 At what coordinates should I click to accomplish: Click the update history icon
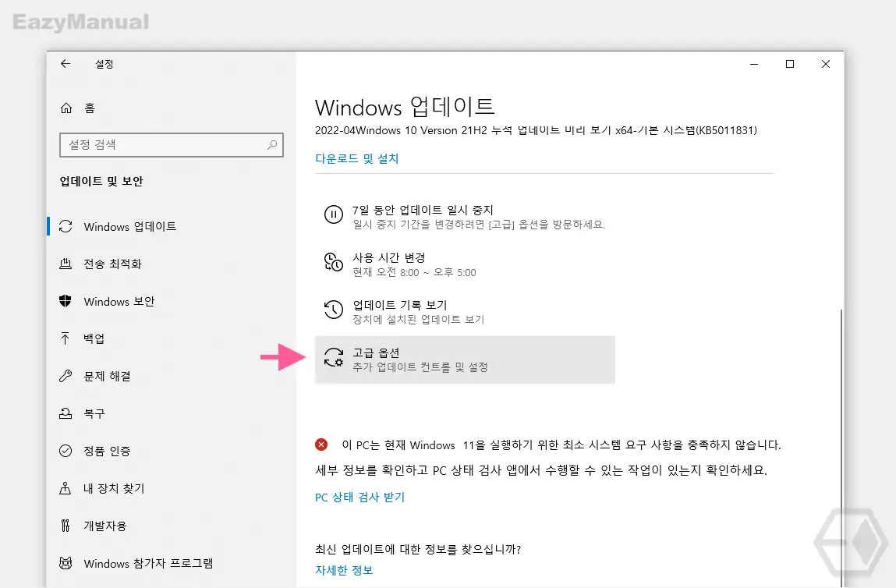coord(334,310)
